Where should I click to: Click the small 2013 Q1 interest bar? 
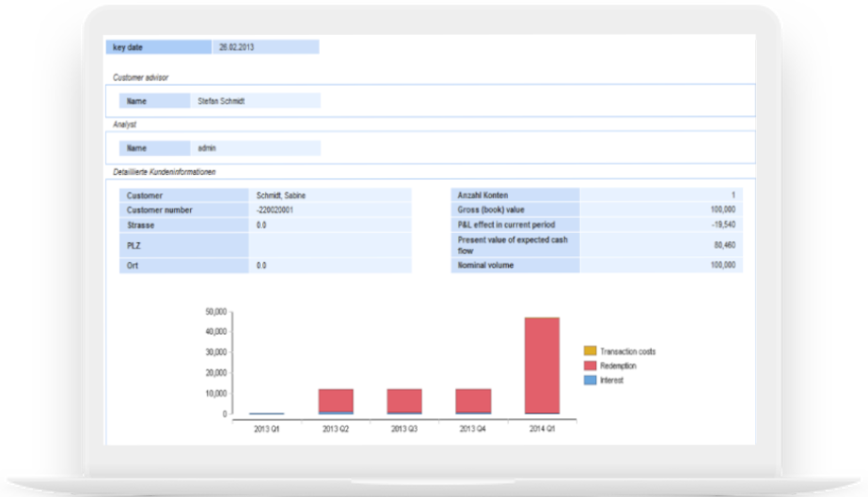pyautogui.click(x=267, y=413)
